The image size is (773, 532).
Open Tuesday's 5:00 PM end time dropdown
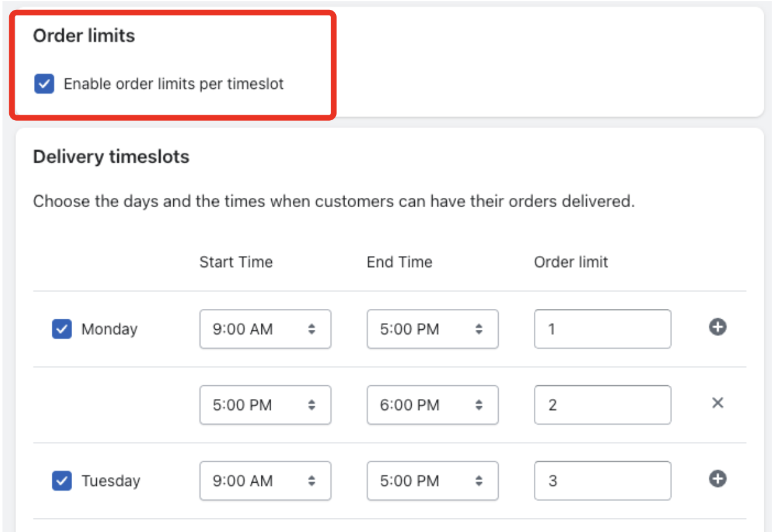point(432,481)
